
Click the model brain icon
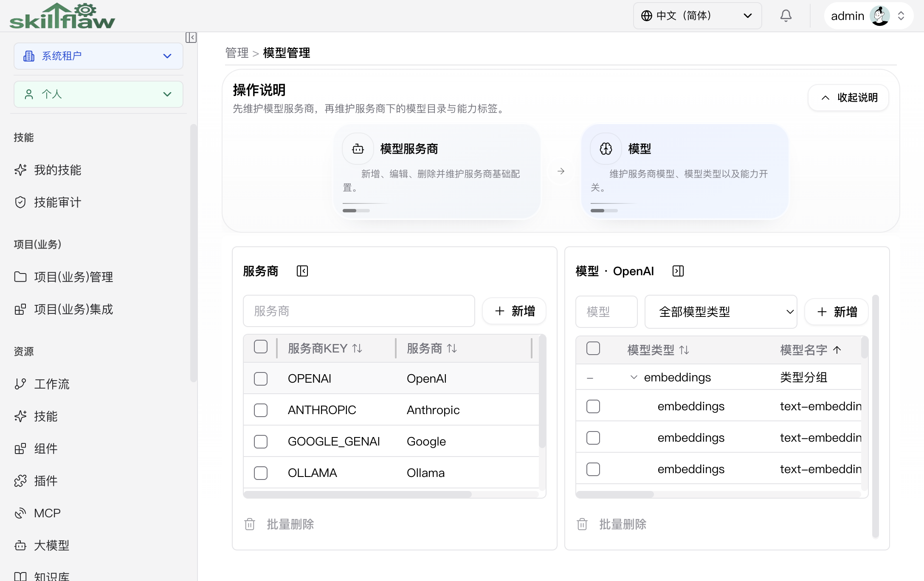coord(606,149)
